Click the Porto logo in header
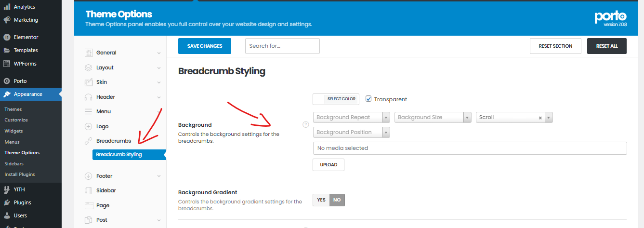 coord(610,18)
